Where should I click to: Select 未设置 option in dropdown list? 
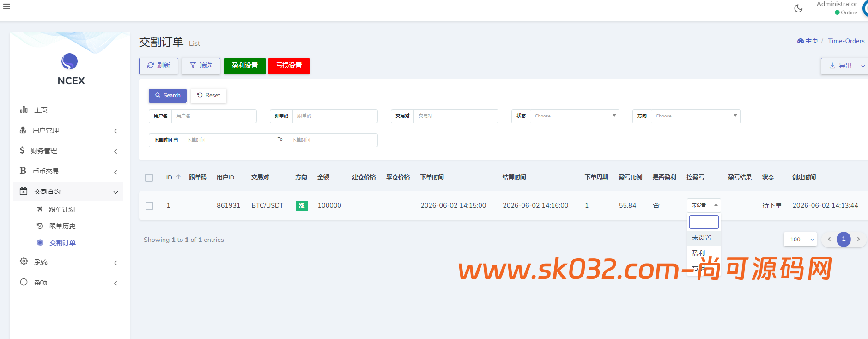(x=704, y=238)
